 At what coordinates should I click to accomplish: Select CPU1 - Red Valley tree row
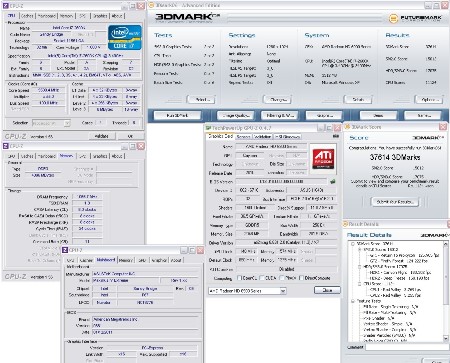coord(395,289)
